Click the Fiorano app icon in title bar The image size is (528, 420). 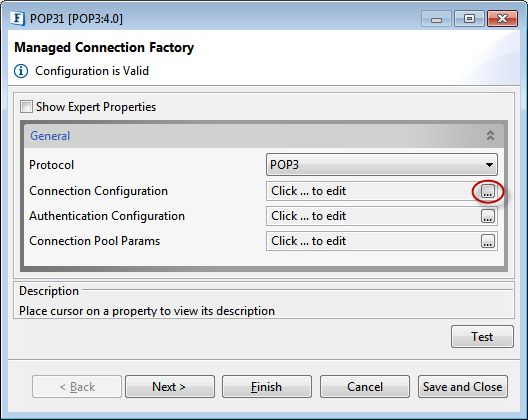click(17, 18)
